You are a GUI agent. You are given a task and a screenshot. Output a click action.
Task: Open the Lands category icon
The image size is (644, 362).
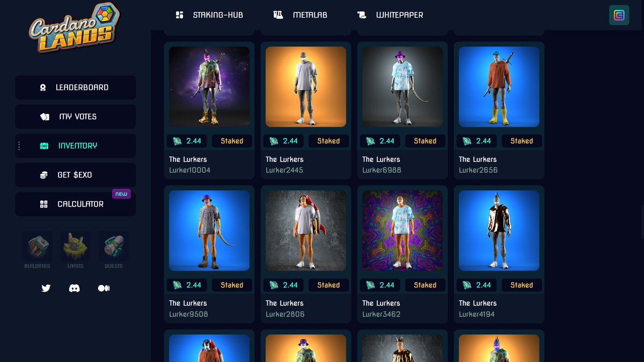(76, 246)
